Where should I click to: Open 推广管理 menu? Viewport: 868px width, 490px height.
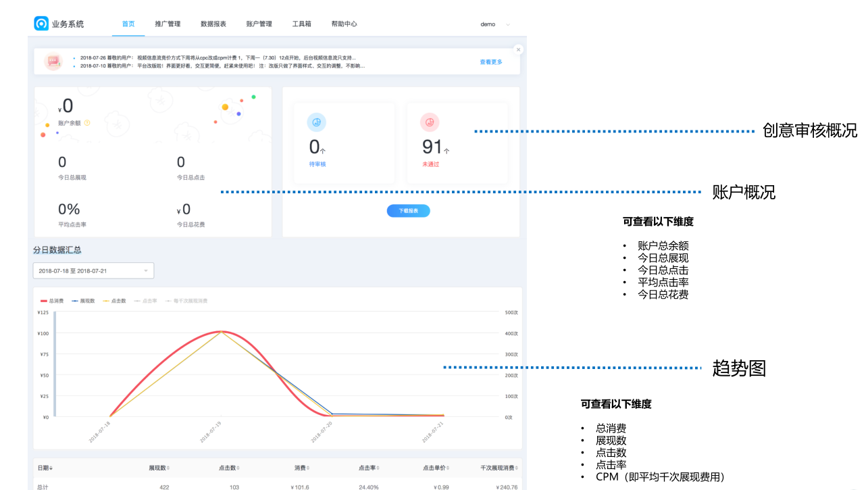[x=168, y=24]
